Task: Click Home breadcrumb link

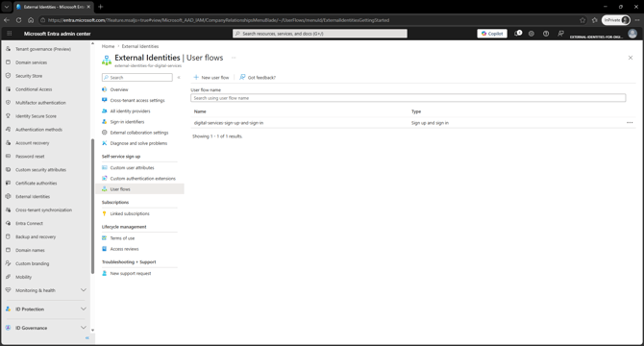Action: coord(108,46)
